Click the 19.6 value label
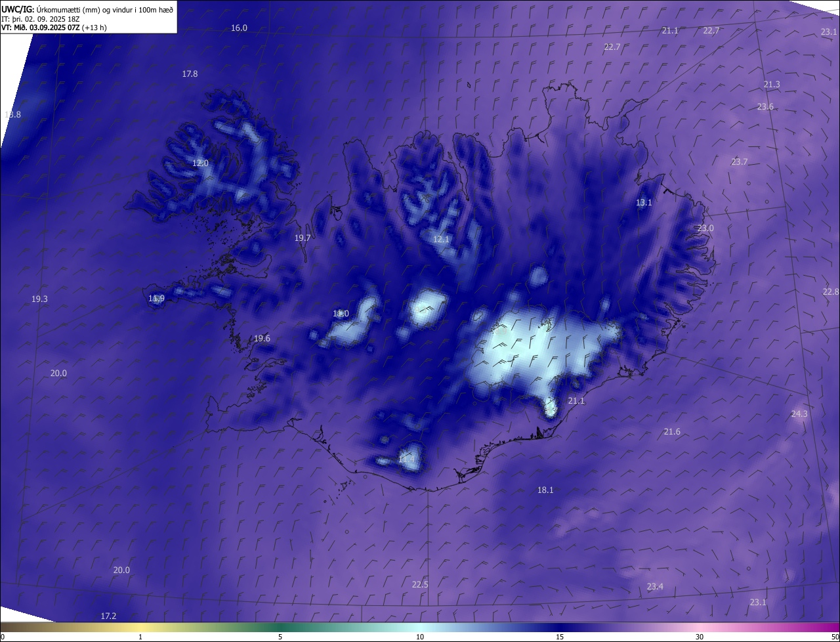This screenshot has width=840, height=642. pos(262,338)
